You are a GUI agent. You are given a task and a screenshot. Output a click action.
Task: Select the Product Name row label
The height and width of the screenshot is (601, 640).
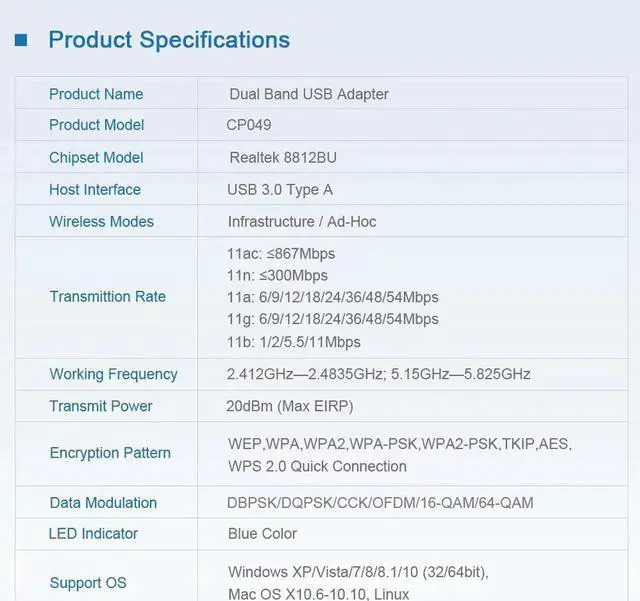(x=96, y=94)
